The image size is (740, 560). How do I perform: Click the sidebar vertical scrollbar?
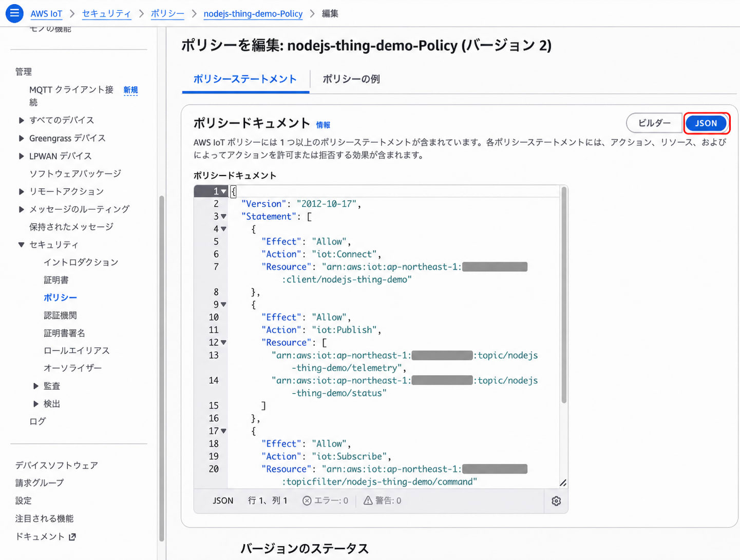pos(161,368)
